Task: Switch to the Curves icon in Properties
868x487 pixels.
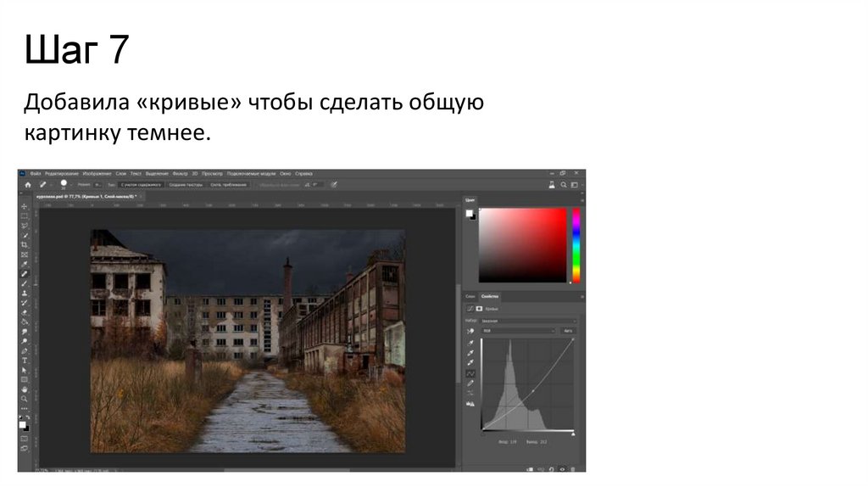Action: [470, 309]
